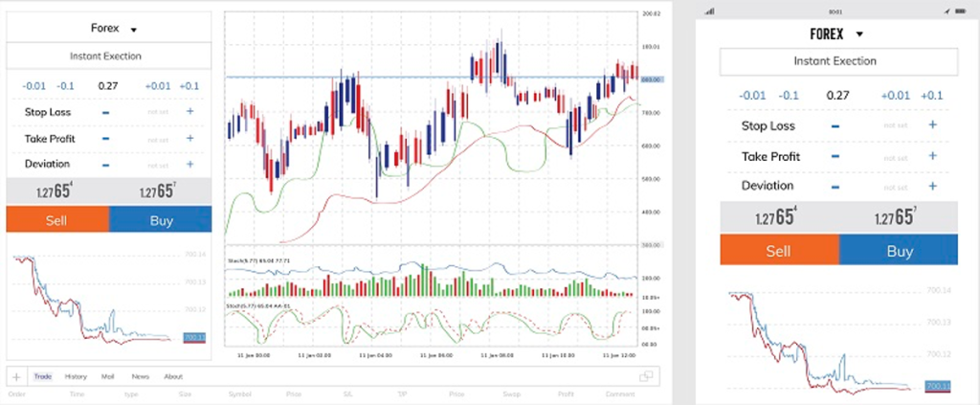Click sell price 1.2765 above desktop Sell
This screenshot has width=980, height=405.
coord(55,191)
